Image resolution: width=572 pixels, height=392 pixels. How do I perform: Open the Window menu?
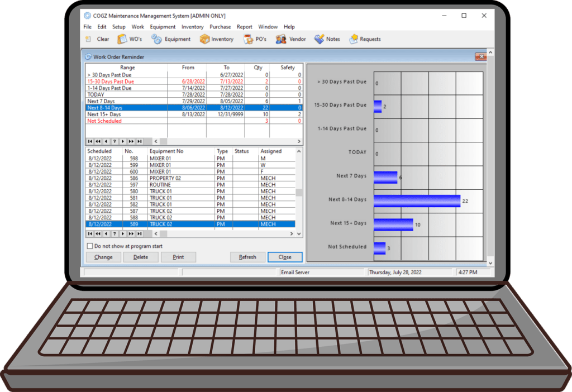(x=268, y=26)
